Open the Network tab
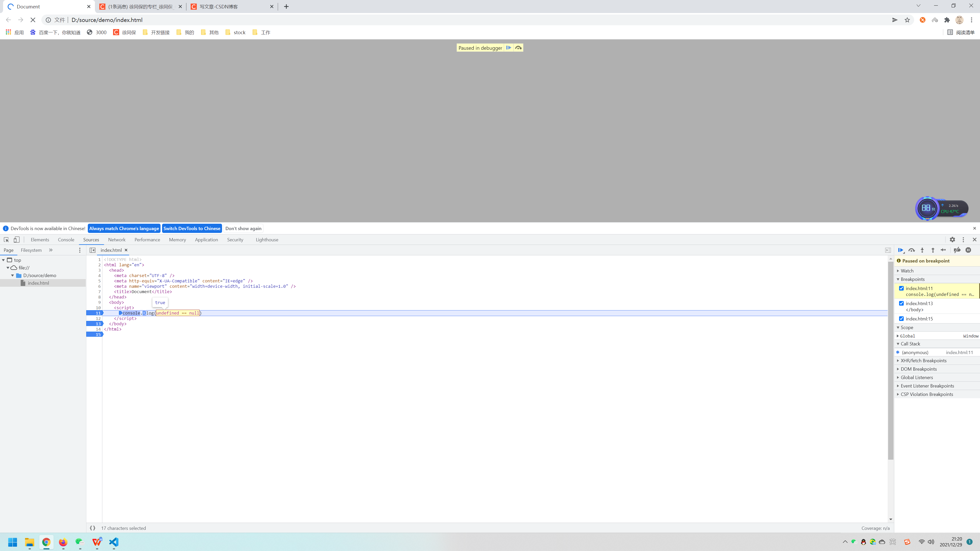Viewport: 980px width, 551px height. 116,240
